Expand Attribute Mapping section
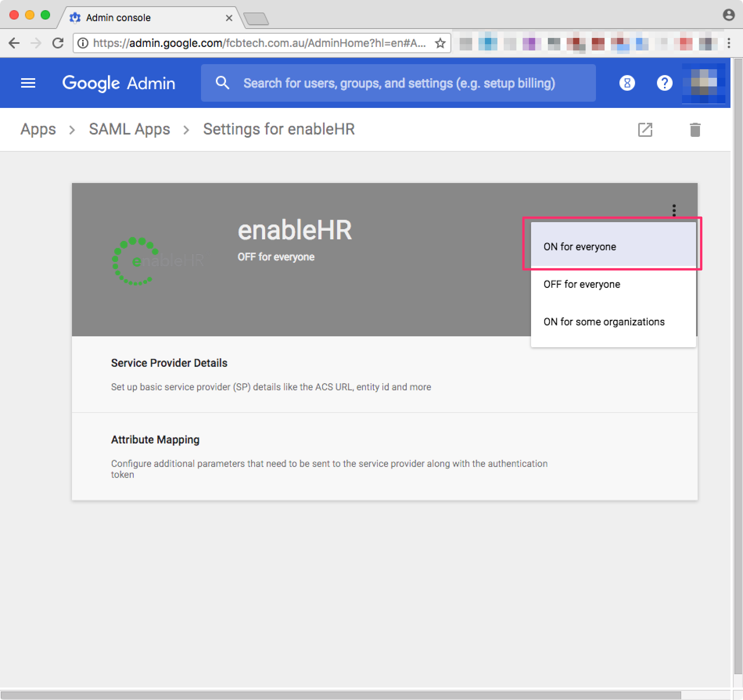The height and width of the screenshot is (700, 743). 385,456
